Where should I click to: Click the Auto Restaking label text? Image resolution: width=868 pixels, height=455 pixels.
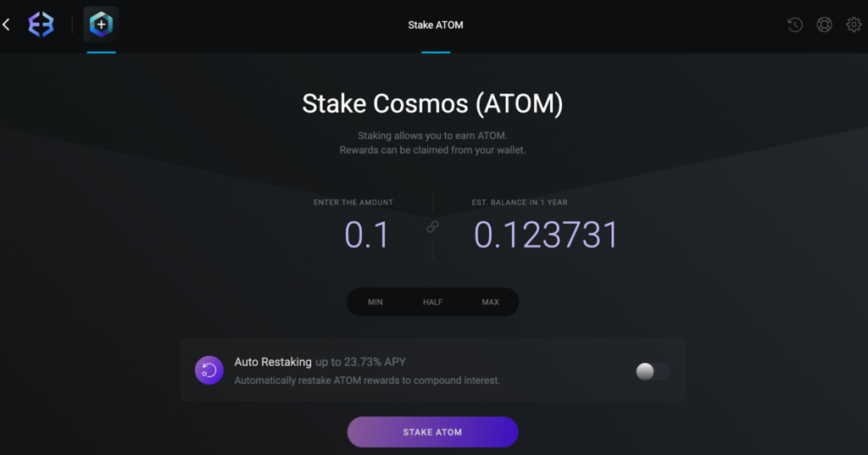(273, 362)
